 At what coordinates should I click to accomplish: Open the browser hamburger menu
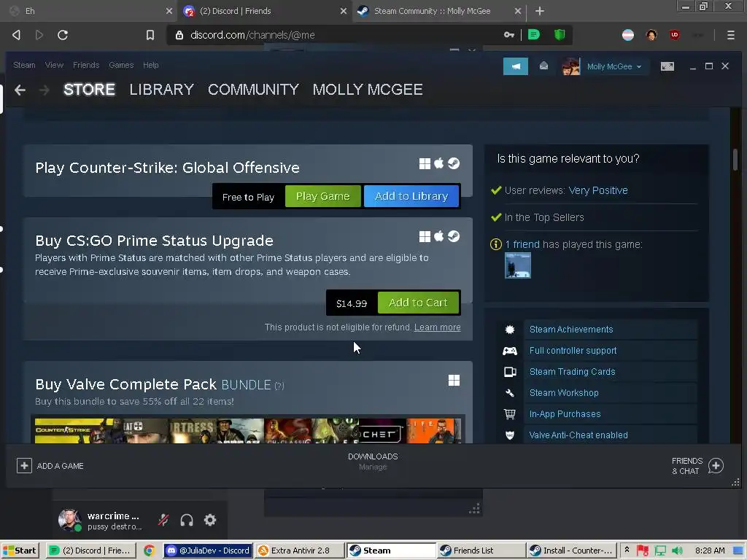pyautogui.click(x=731, y=35)
